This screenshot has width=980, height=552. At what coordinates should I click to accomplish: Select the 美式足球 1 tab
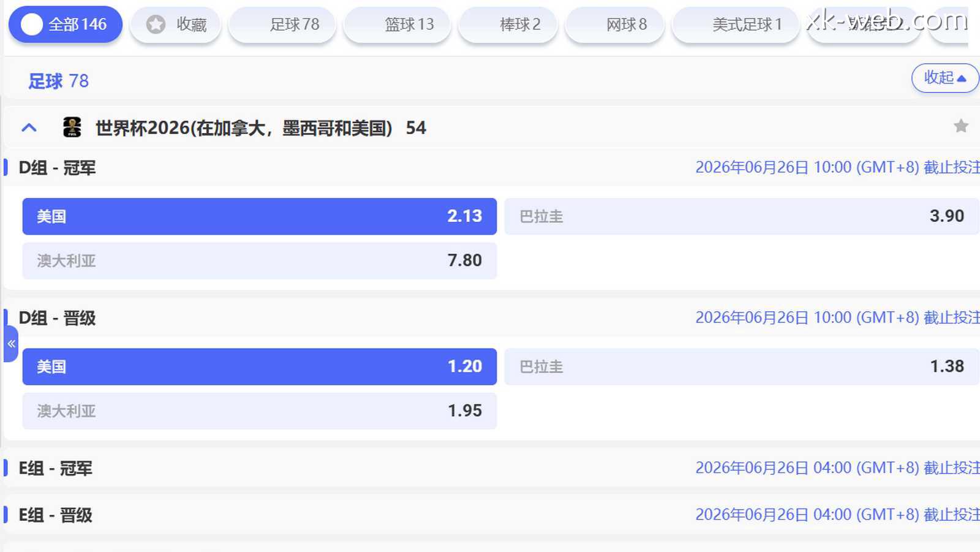click(x=735, y=25)
